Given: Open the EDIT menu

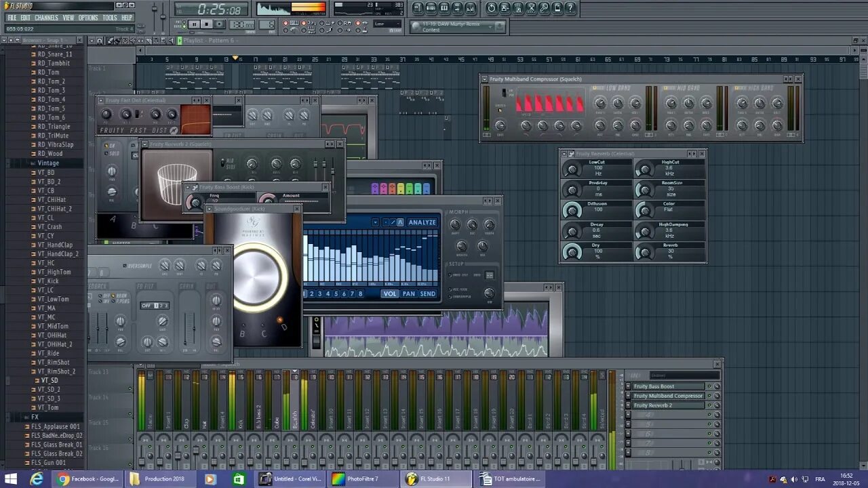Looking at the screenshot, I should pyautogui.click(x=25, y=18).
